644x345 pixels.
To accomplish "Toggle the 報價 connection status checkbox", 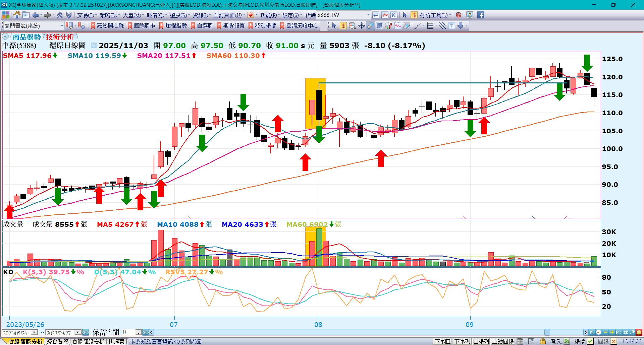I will point(590,341).
